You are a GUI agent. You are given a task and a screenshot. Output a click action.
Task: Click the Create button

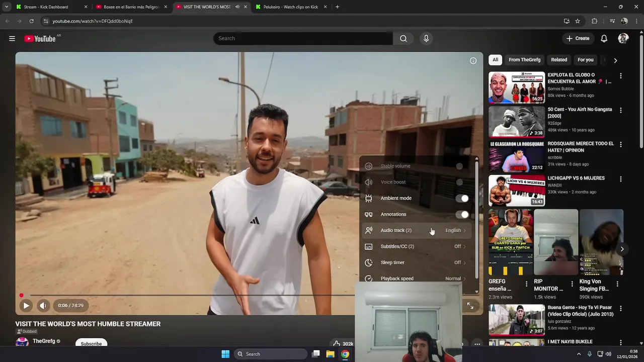(x=578, y=39)
